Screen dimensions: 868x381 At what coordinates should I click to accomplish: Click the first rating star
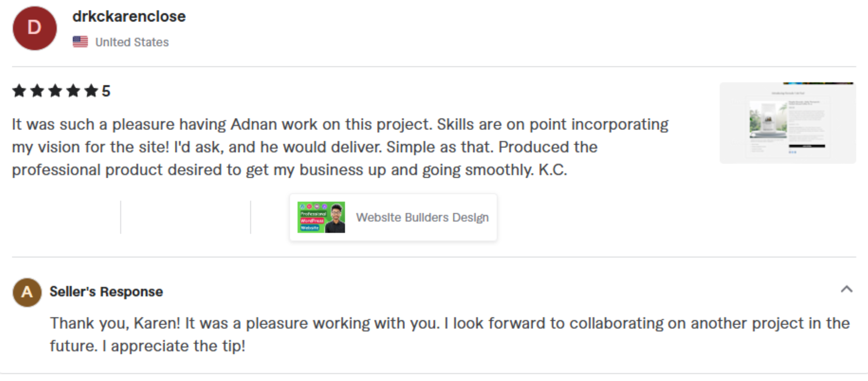click(19, 91)
